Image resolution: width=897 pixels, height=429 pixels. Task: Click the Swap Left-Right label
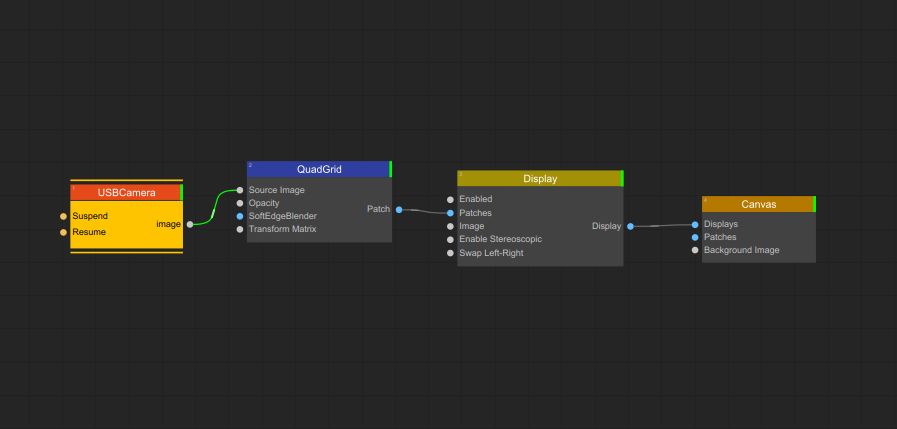(x=491, y=253)
